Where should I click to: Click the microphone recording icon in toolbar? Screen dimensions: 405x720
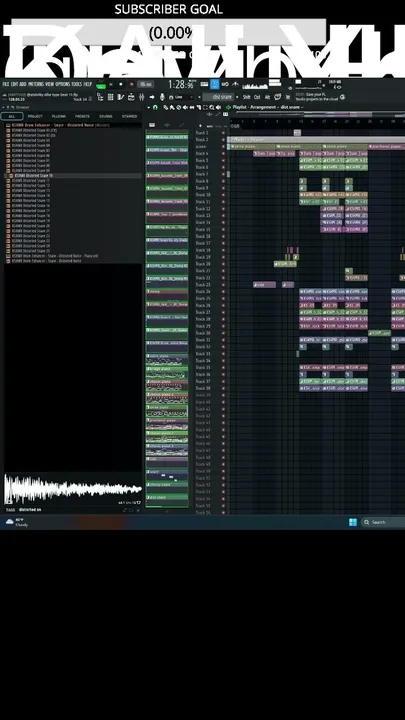tap(162, 97)
